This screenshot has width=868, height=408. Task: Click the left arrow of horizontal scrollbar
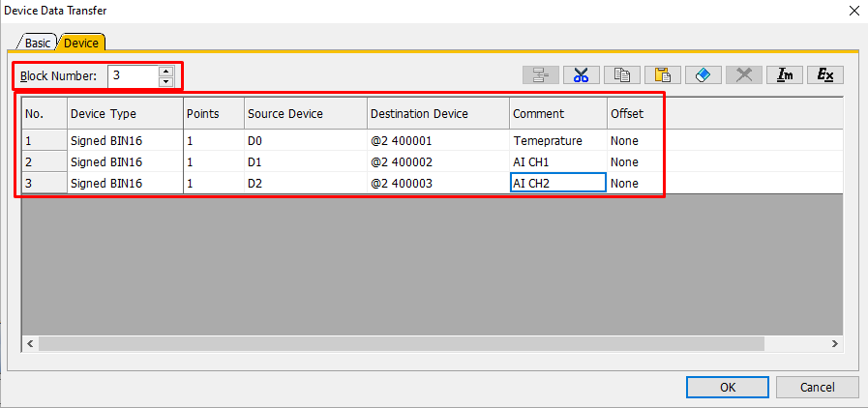(30, 343)
